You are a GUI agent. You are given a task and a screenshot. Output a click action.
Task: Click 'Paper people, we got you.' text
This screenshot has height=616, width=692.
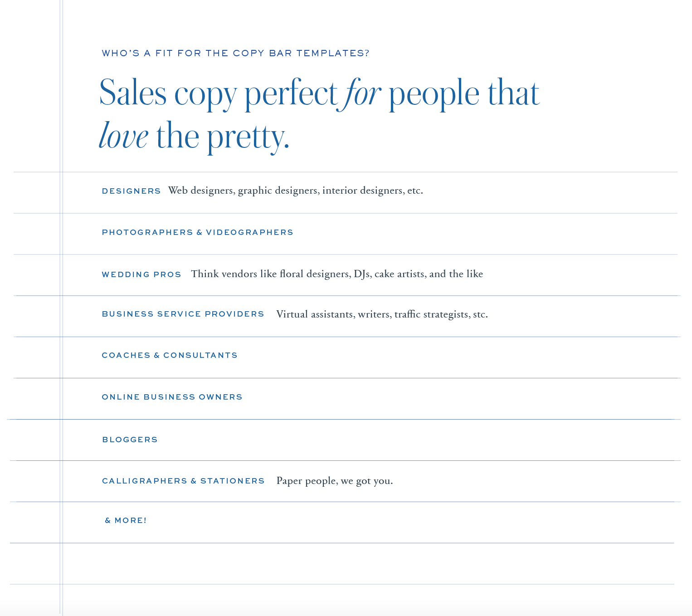(335, 481)
